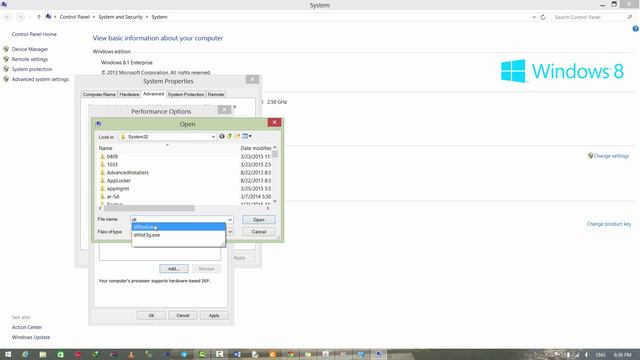Select the Advanced tab in System Properties
Screen dimensions: 640x360
click(x=153, y=94)
